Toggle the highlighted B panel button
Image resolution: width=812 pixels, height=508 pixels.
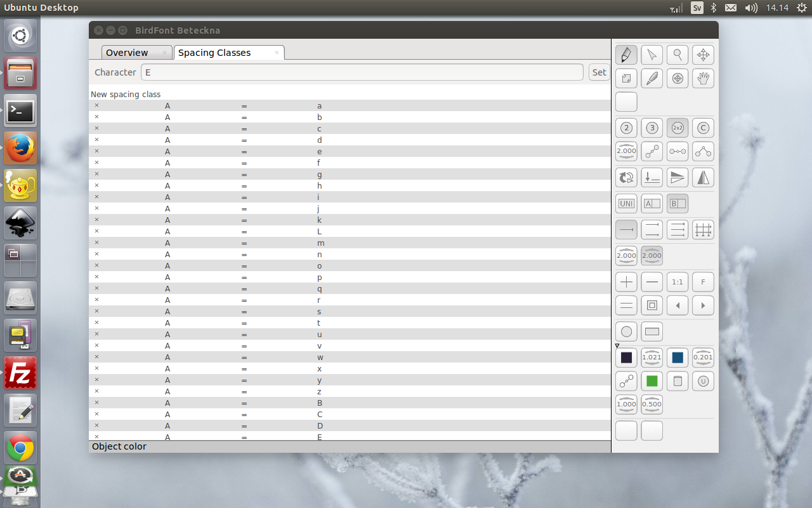(678, 204)
